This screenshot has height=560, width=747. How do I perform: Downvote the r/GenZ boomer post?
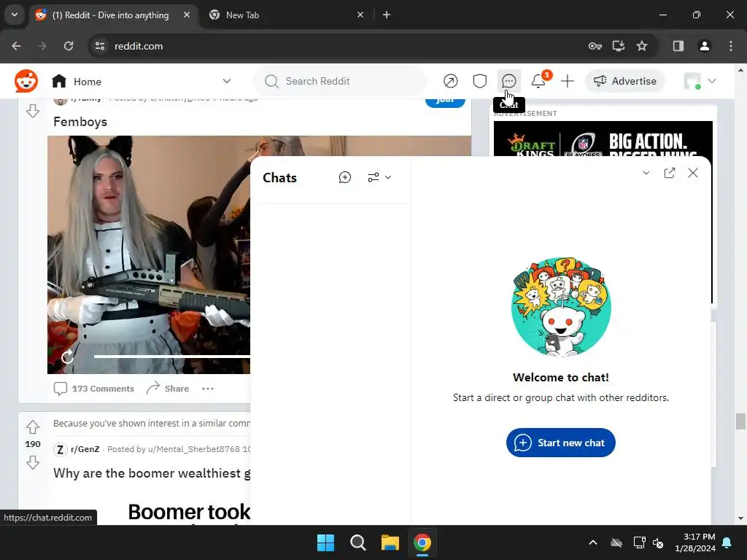pos(33,462)
